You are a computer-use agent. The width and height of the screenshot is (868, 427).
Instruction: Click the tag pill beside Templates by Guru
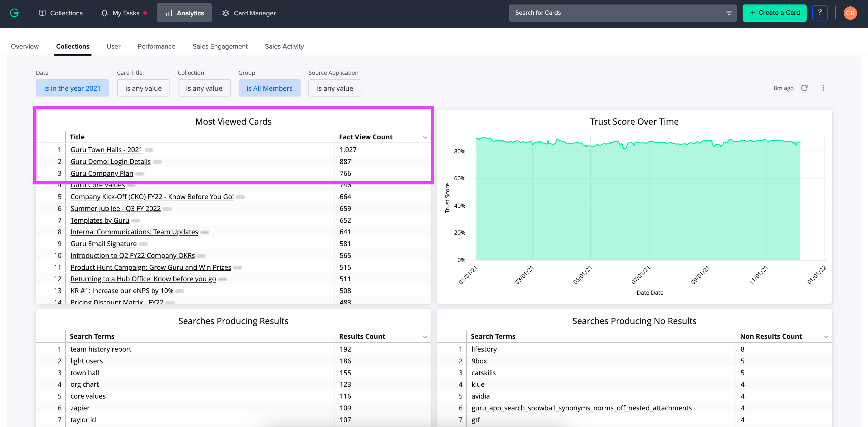[x=136, y=221]
